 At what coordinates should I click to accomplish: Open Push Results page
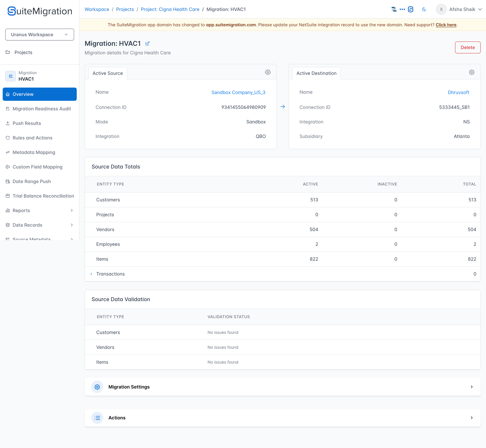(x=27, y=123)
